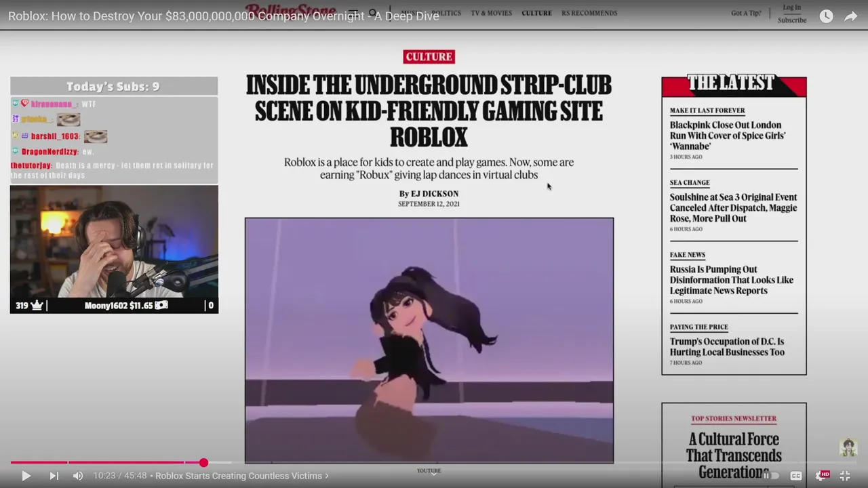
Task: Open the RS Recommends menu item
Action: (589, 13)
